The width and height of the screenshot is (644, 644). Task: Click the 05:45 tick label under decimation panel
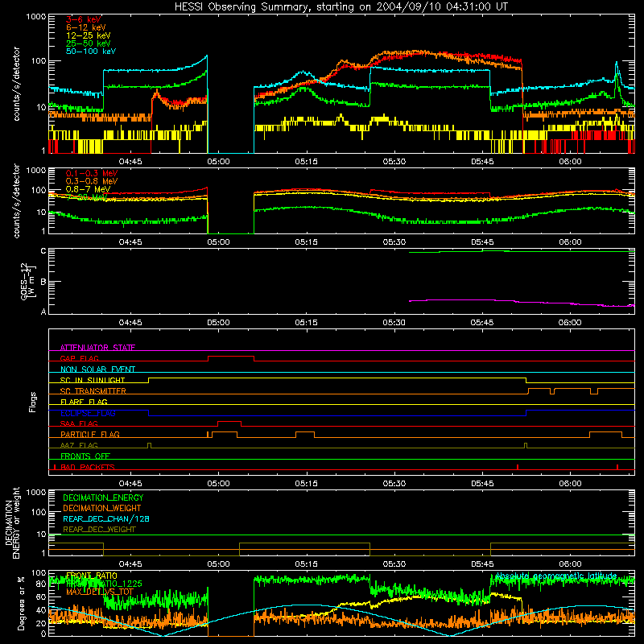[482, 564]
